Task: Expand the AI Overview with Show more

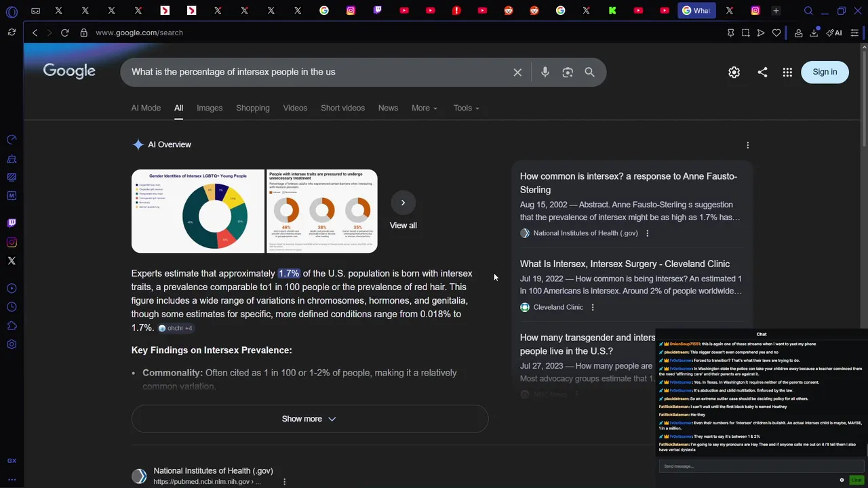Action: [310, 419]
